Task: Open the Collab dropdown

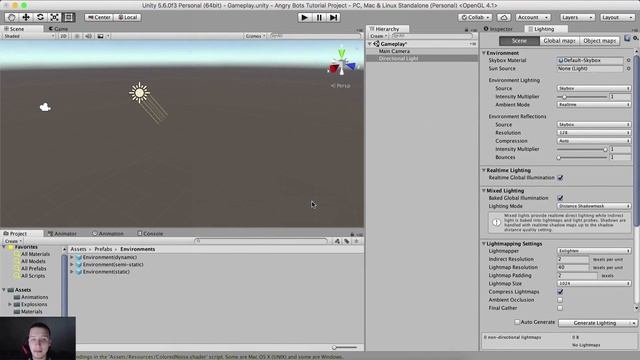Action: 475,18
